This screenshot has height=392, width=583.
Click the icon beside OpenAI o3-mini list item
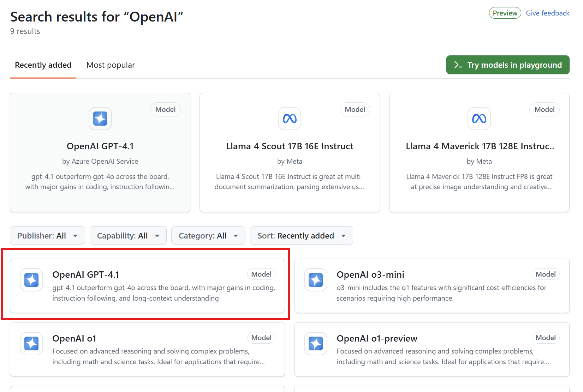[316, 280]
